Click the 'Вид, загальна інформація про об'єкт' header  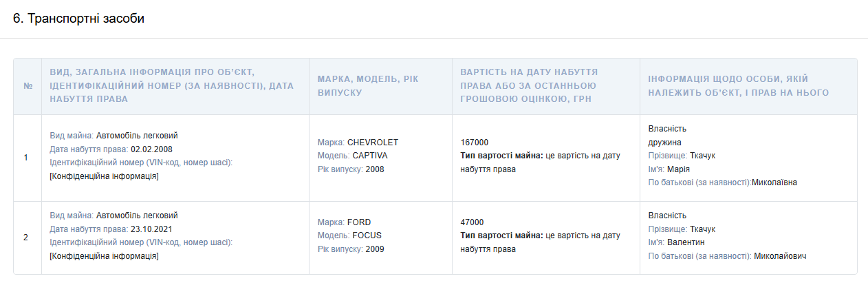(171, 85)
